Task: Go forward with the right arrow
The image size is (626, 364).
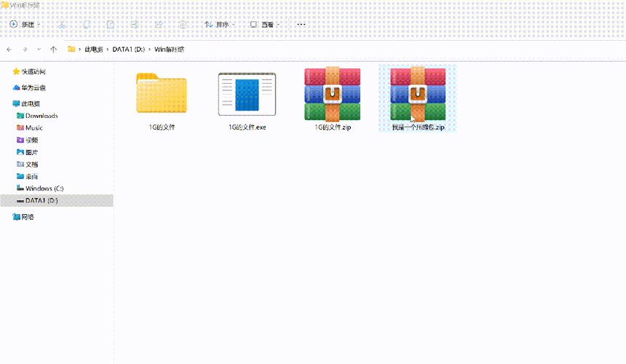Action: (x=25, y=50)
